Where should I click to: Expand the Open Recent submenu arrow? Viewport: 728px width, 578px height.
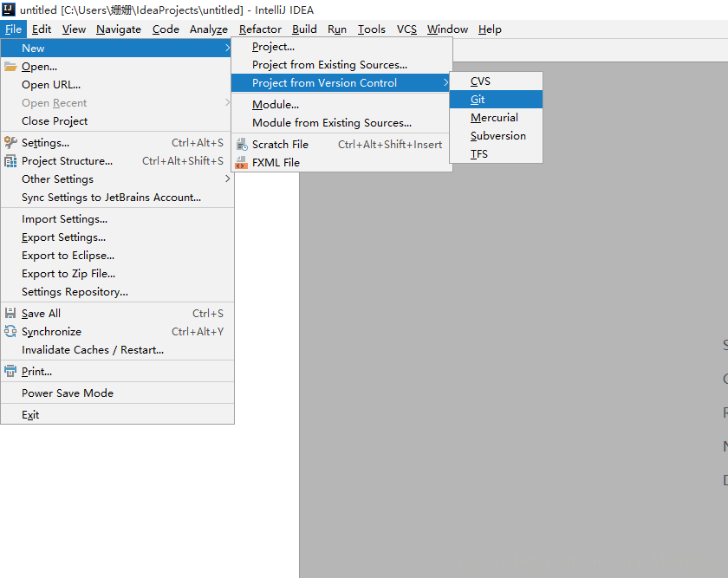click(x=227, y=102)
